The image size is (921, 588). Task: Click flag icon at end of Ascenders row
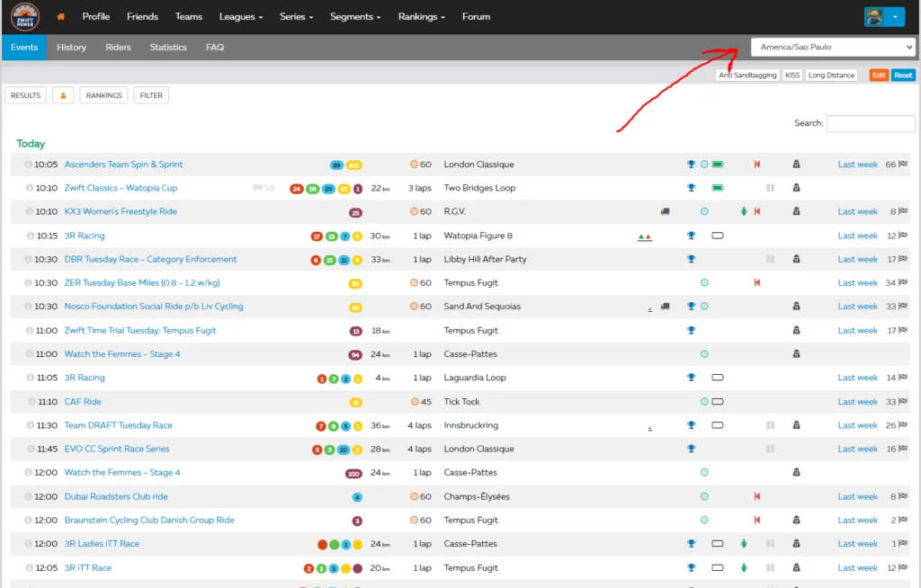(x=903, y=164)
